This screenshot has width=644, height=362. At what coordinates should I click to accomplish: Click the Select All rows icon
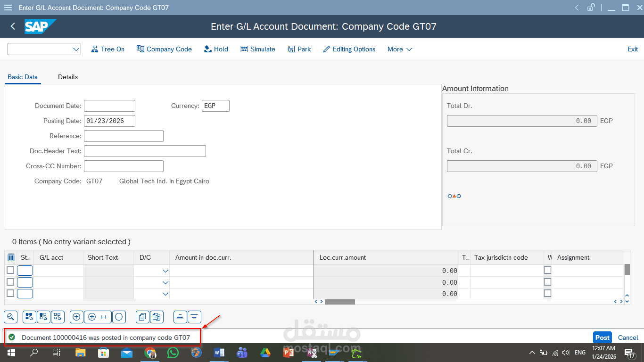coord(30,317)
